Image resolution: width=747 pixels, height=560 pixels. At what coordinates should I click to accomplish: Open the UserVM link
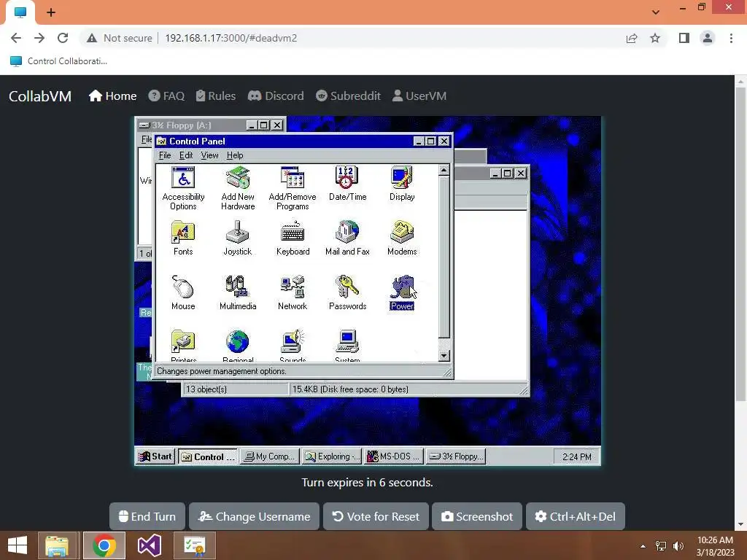pos(419,96)
